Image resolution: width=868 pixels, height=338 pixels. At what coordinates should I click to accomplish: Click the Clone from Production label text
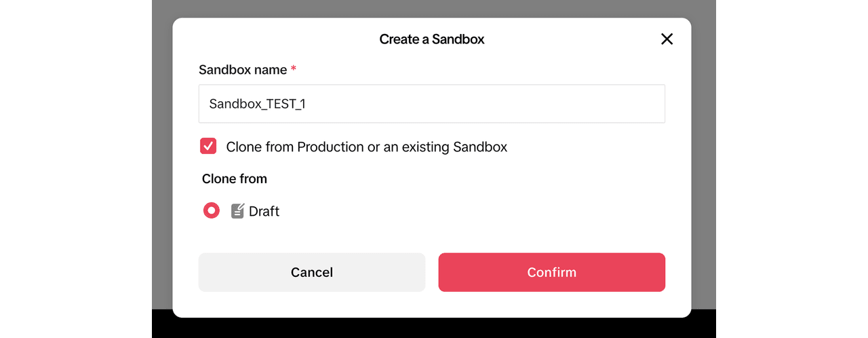(x=367, y=147)
